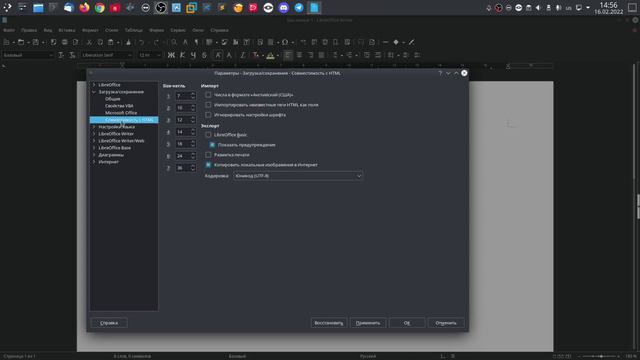Image resolution: width=640 pixels, height=360 pixels.
Task: Open Discord from the top panel
Action: (x=284, y=8)
